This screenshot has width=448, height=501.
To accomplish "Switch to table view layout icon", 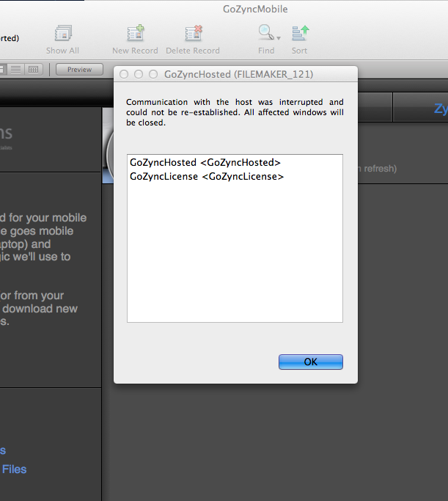I will pyautogui.click(x=34, y=69).
